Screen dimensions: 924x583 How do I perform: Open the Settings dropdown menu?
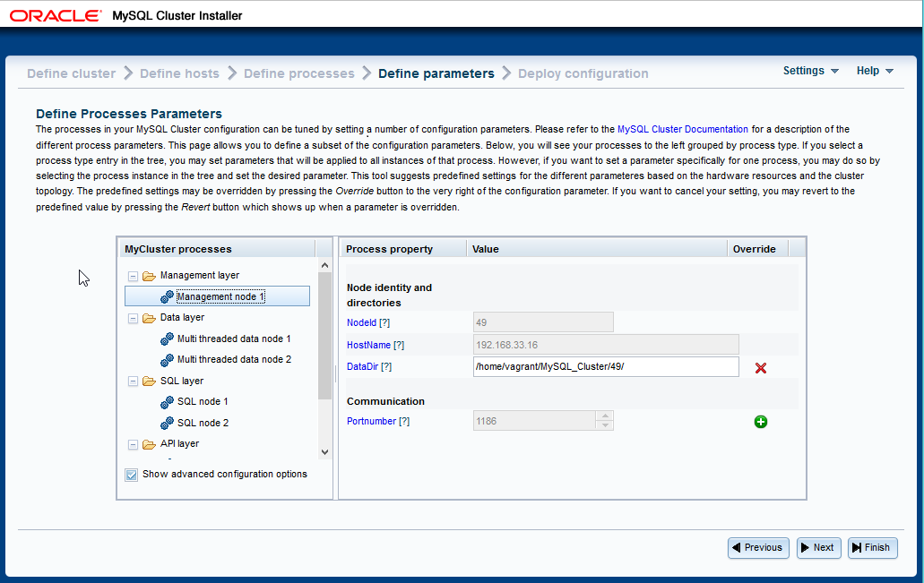tap(810, 71)
